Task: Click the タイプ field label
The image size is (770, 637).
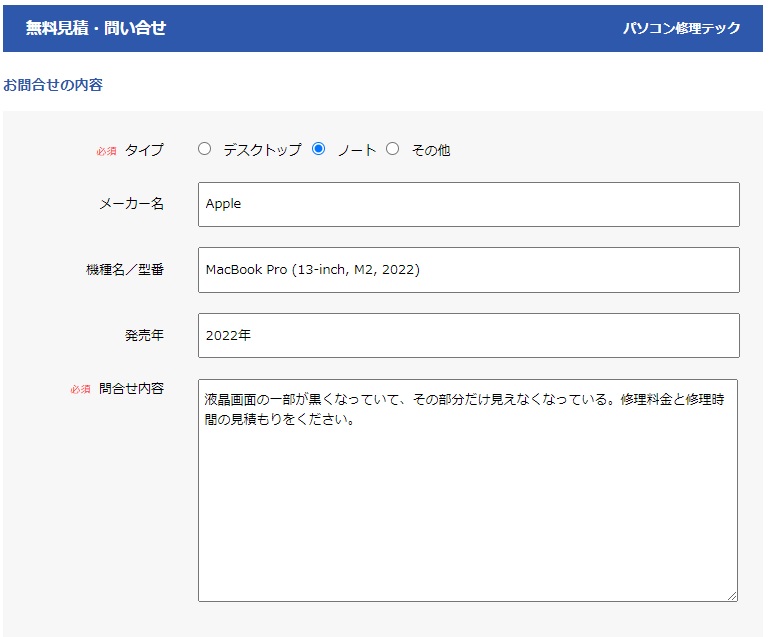Action: coord(144,150)
